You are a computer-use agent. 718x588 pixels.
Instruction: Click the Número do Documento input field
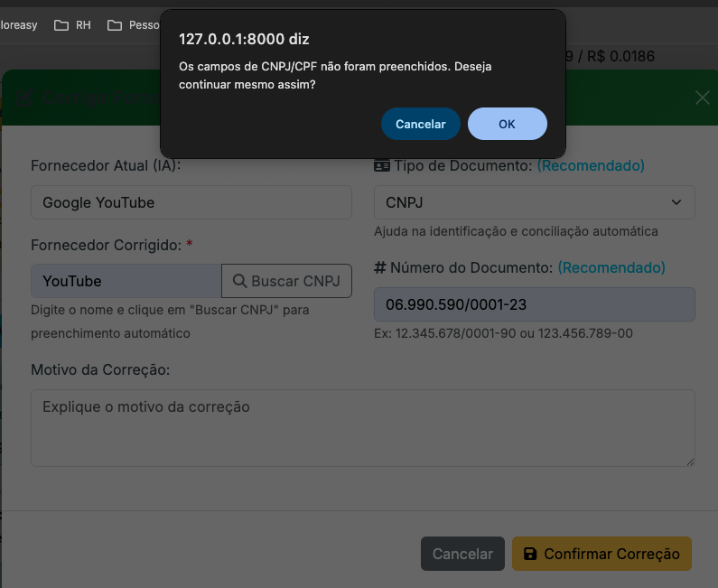pyautogui.click(x=534, y=304)
